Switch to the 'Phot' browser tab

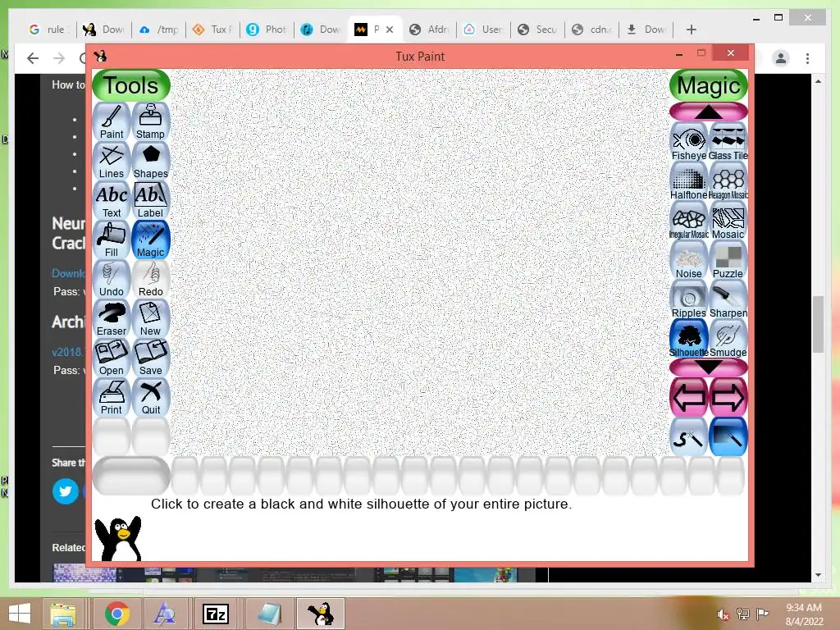coord(268,30)
